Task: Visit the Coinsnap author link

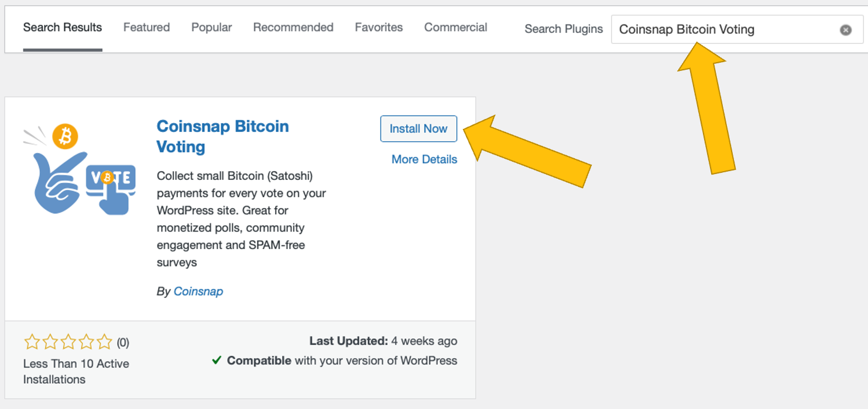Action: pyautogui.click(x=198, y=291)
